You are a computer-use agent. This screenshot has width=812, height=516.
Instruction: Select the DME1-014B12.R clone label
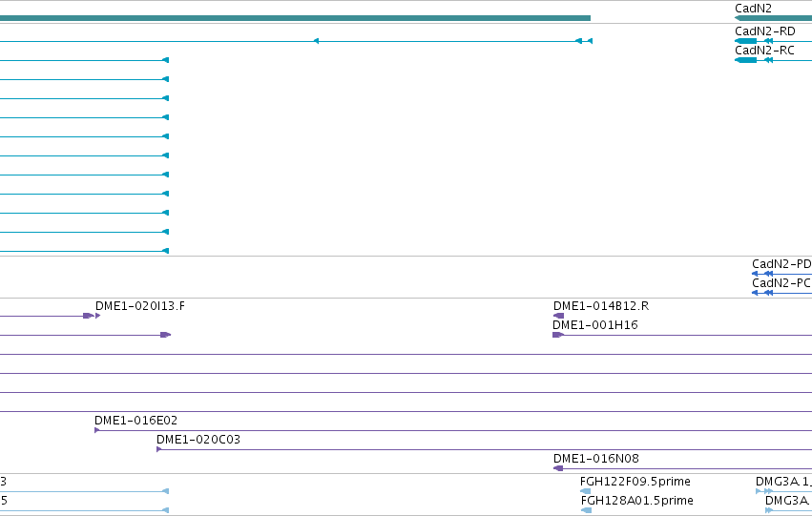tap(601, 306)
